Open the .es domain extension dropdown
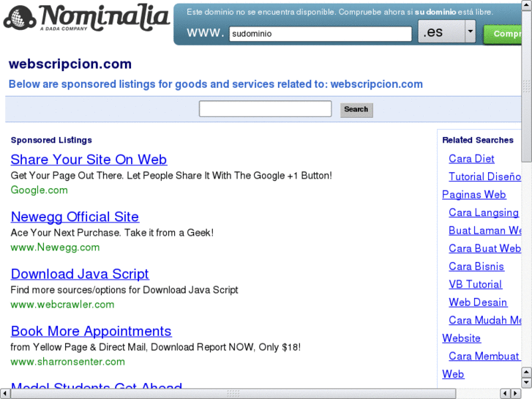 coord(446,31)
